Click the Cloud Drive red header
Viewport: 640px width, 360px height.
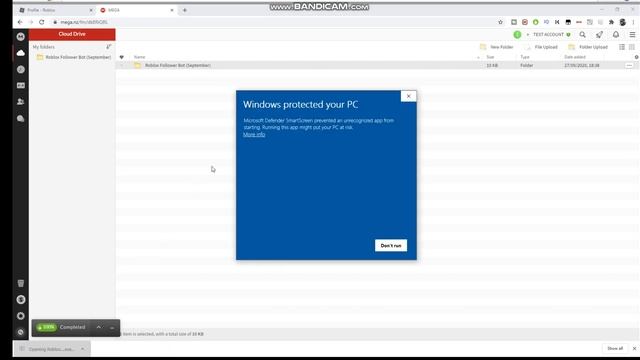[x=72, y=34]
